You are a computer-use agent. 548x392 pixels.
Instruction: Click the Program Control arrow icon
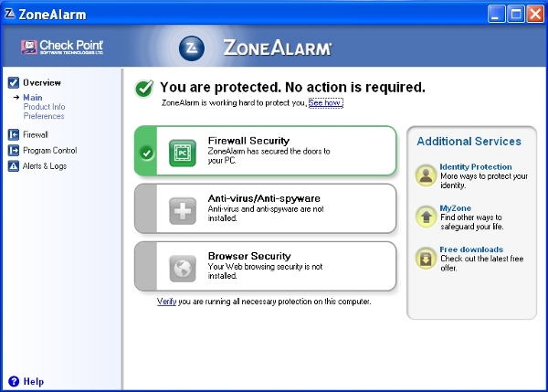tap(14, 151)
